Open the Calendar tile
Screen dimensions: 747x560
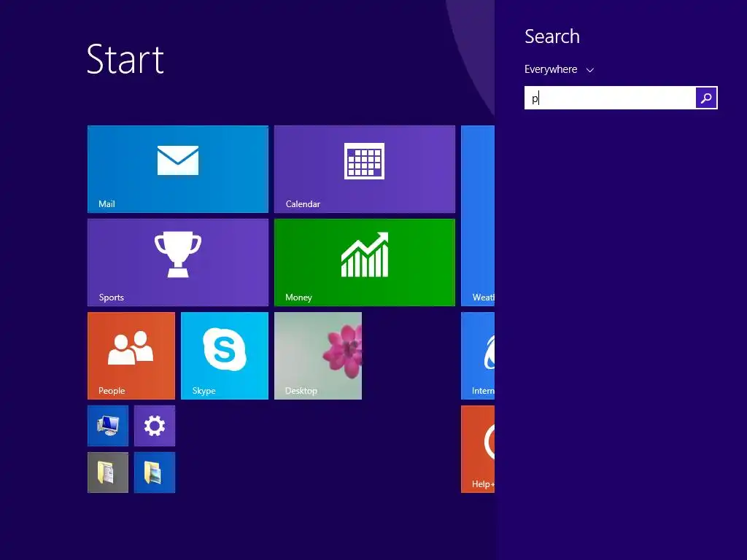tap(365, 169)
